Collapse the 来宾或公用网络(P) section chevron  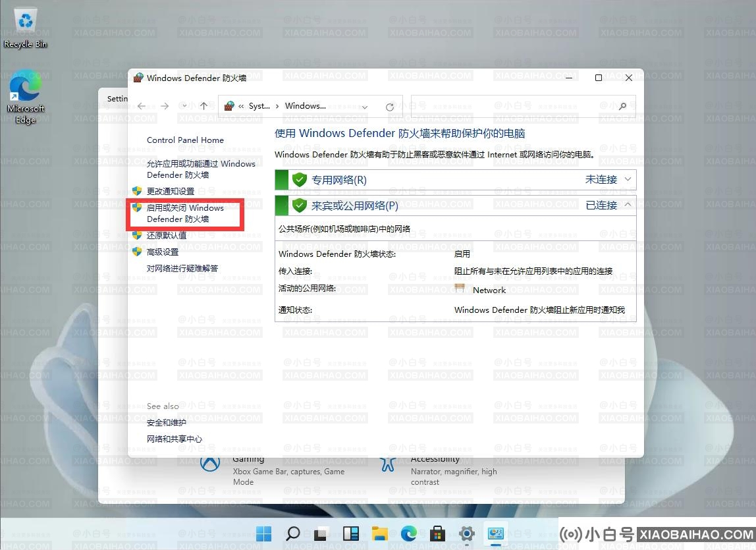coord(628,205)
